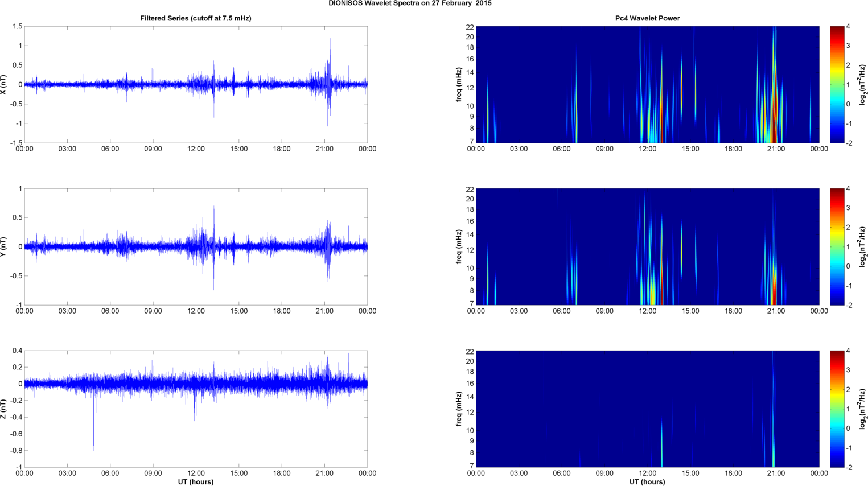Click the '21:00' tick under Z filtered series

click(324, 473)
